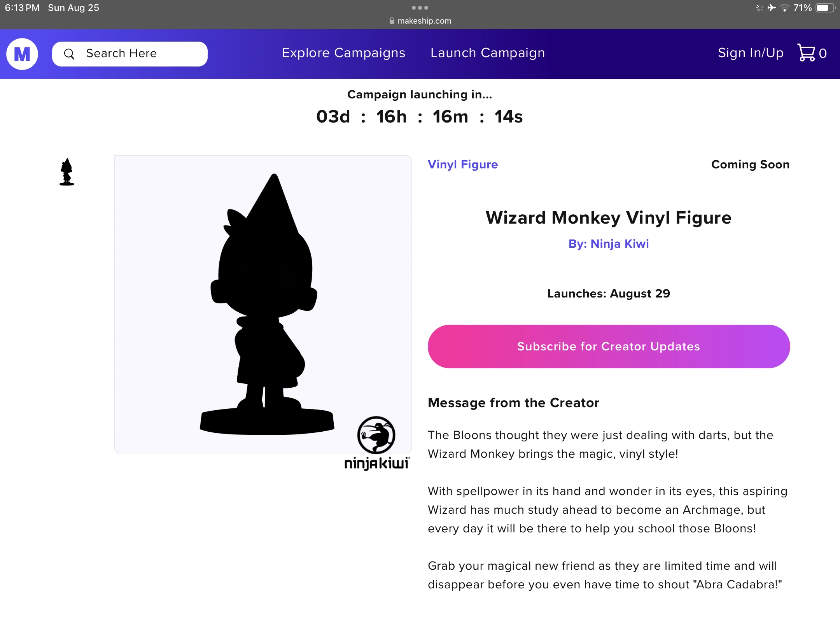Open Explore Campaigns menu item
Screen dimensions: 840x630
[343, 53]
